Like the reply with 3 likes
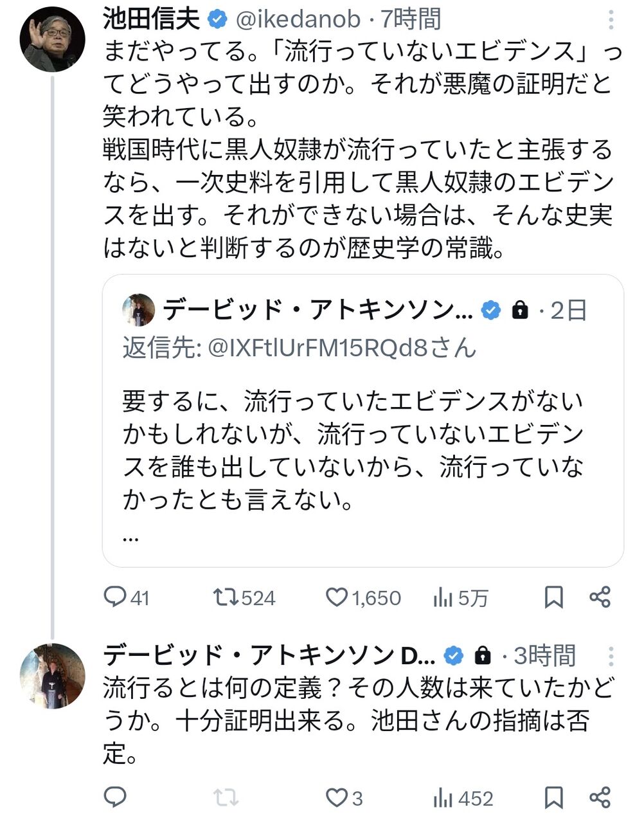The width and height of the screenshot is (644, 823). click(x=336, y=798)
